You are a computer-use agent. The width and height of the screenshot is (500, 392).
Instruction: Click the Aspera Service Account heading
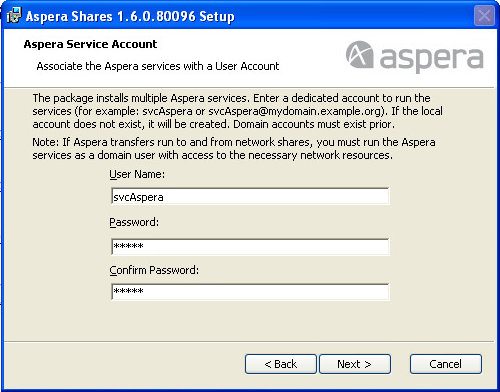click(x=90, y=44)
